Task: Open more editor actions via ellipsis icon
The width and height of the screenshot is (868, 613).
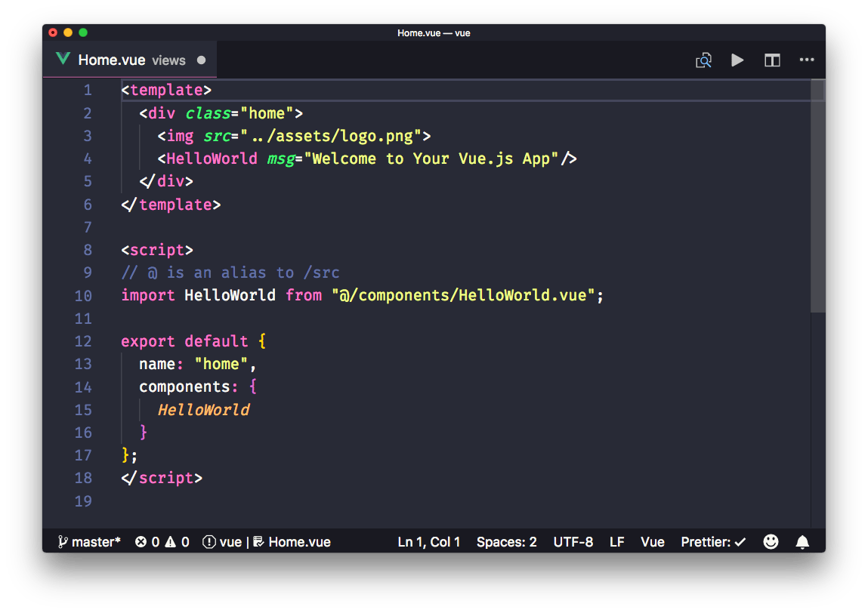Action: (x=807, y=60)
